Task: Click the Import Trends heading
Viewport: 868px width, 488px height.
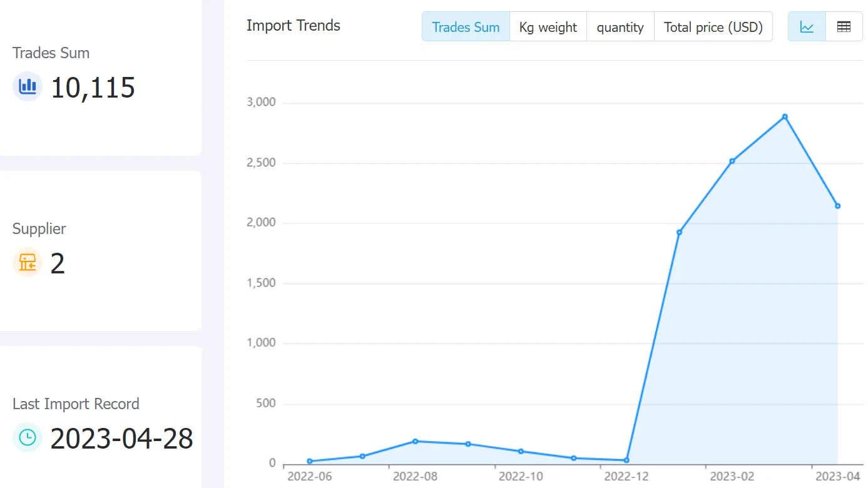Action: pos(294,26)
